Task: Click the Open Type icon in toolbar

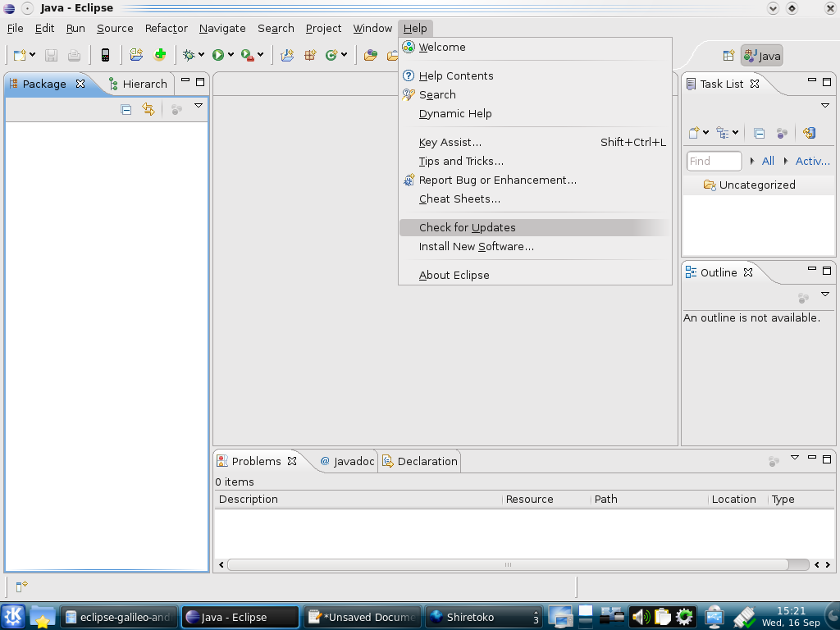Action: pos(371,55)
